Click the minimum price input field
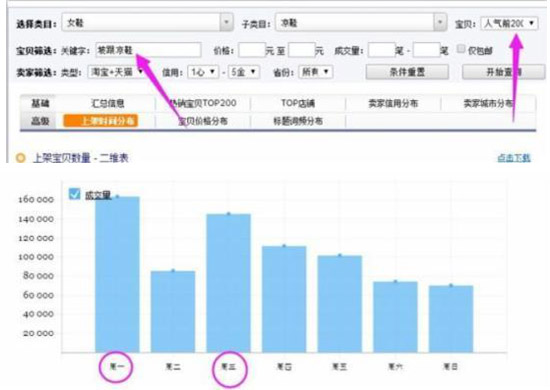Screen dimensions: 550x390 point(252,50)
